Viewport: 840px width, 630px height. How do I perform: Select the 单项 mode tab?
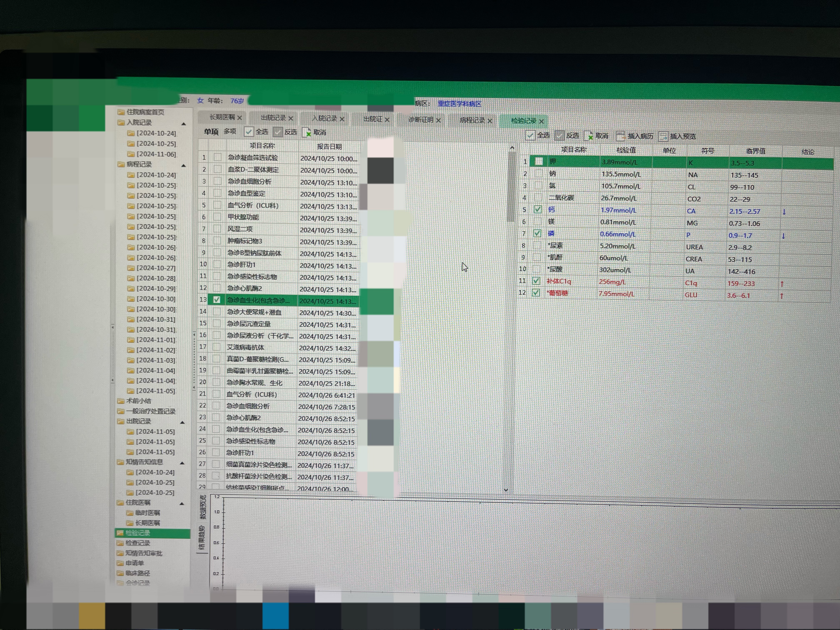(211, 131)
